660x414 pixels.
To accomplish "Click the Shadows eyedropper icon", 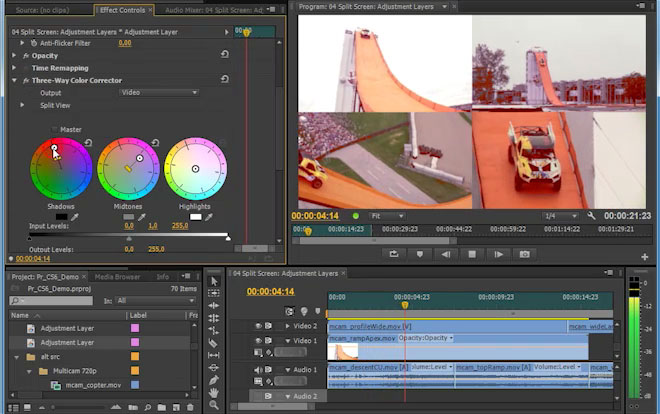I will (x=74, y=216).
